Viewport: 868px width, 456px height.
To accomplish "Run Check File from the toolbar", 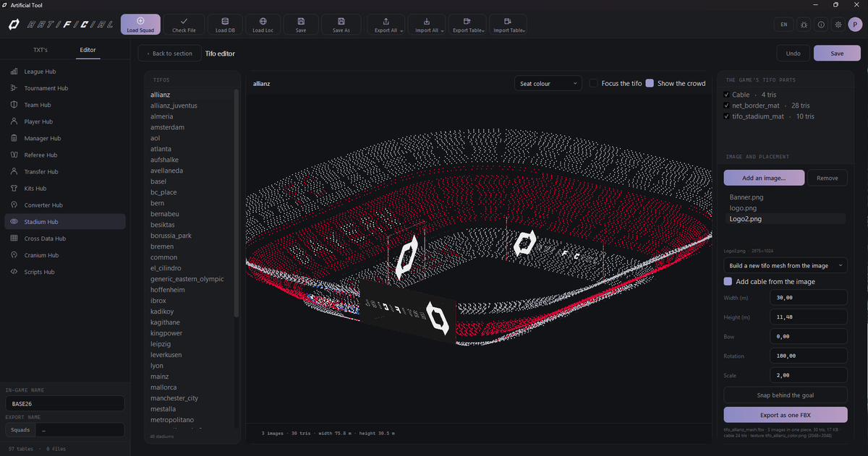I will point(184,25).
